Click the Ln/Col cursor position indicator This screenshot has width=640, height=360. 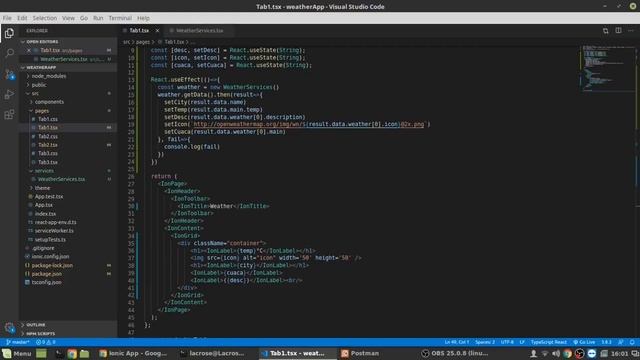tap(457, 342)
